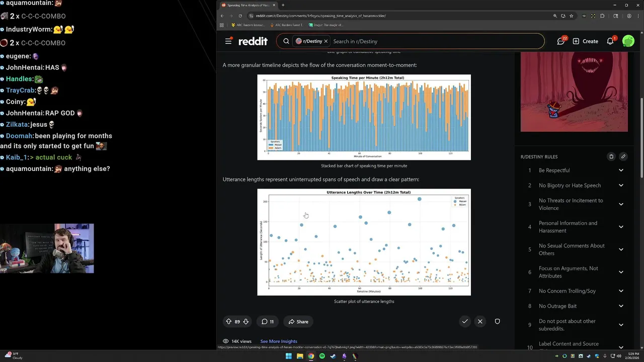
Task: Share the post
Action: pyautogui.click(x=298, y=322)
